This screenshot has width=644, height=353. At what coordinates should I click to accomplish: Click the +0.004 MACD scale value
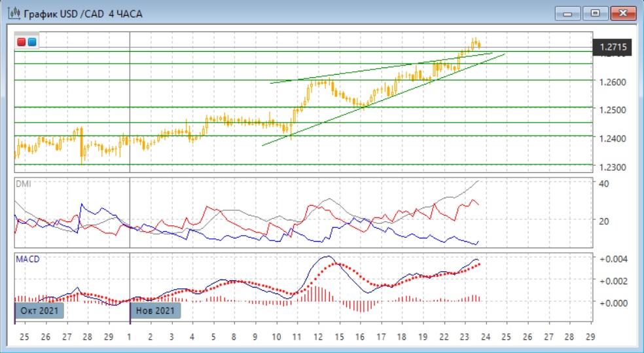coord(614,259)
